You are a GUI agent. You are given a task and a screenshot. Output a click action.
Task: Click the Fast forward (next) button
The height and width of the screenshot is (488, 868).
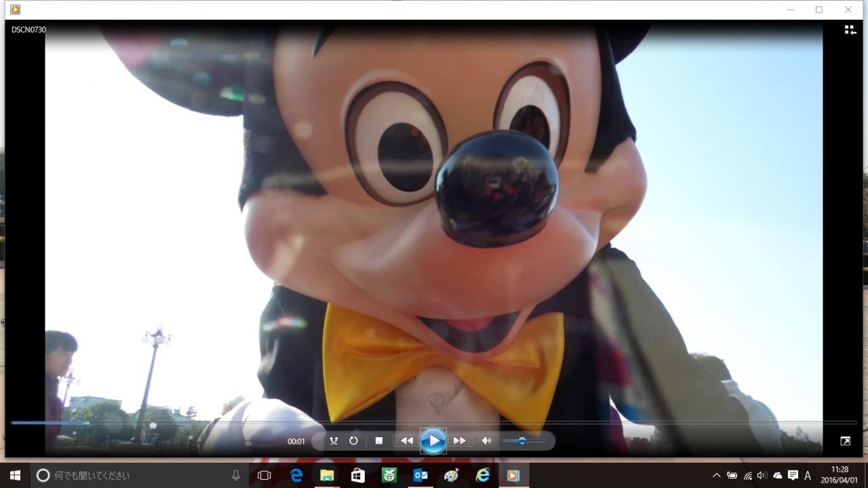click(460, 440)
